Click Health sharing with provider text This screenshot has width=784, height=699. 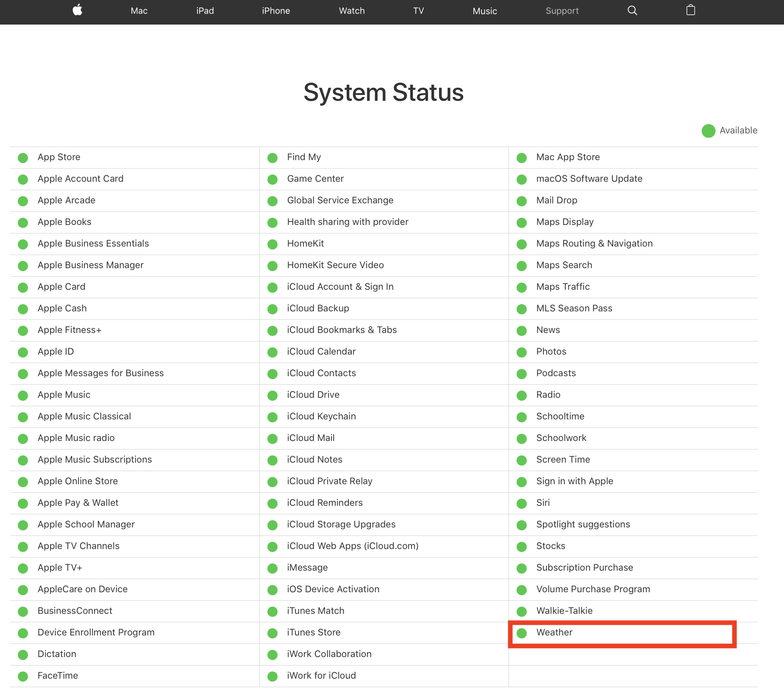click(x=348, y=222)
